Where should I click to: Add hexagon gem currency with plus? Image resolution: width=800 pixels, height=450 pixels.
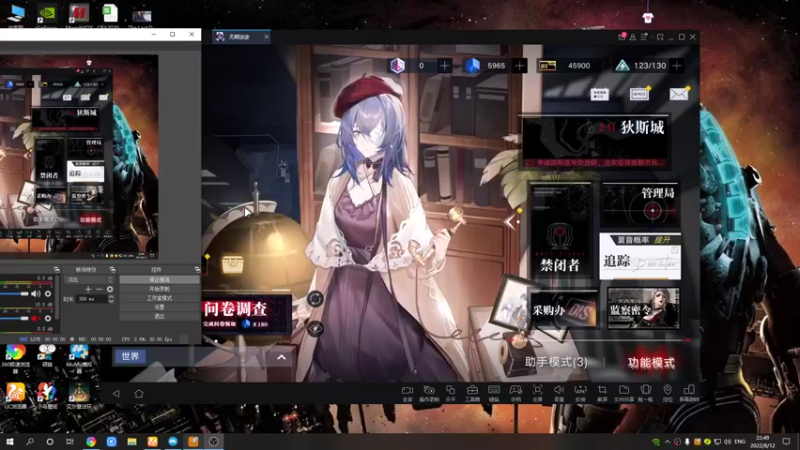(444, 66)
